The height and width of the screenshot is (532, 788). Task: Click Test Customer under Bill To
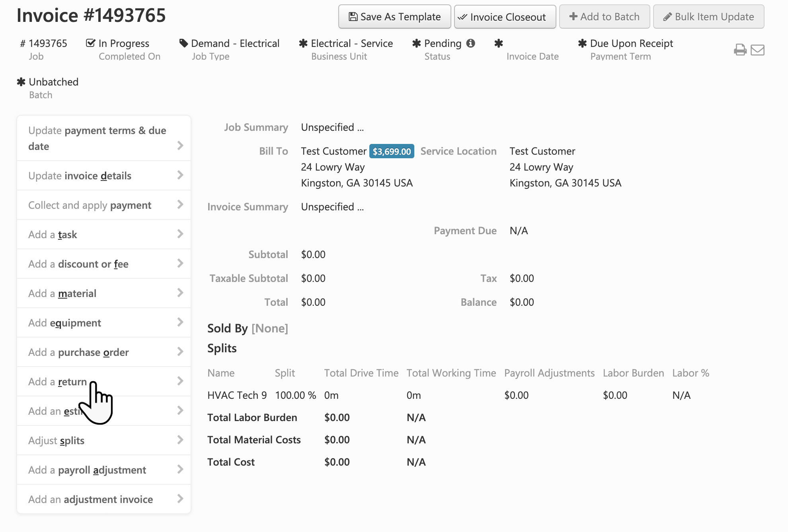pos(334,151)
